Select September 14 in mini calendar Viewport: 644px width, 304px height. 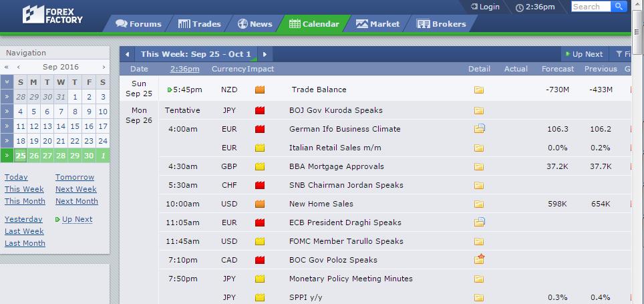[61, 126]
